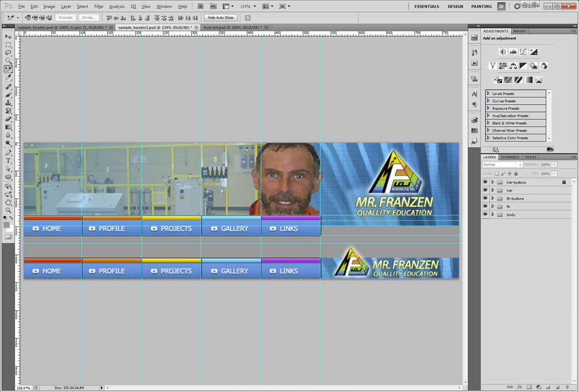Switch to the Channels tab
579x392 pixels.
510,157
